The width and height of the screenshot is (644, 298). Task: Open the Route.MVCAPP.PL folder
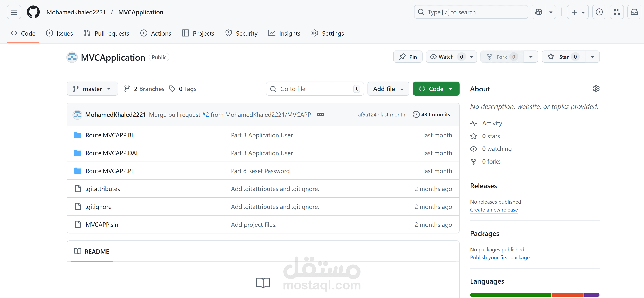(110, 171)
